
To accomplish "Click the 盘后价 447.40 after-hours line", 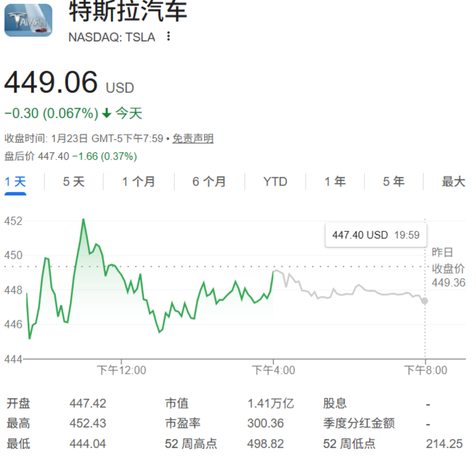I will click(x=70, y=156).
